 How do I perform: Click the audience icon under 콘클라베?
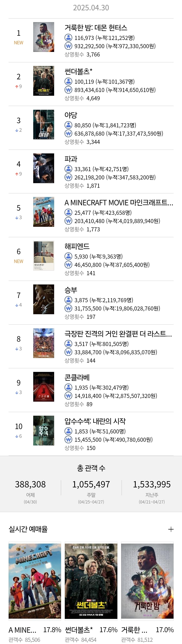tap(68, 387)
